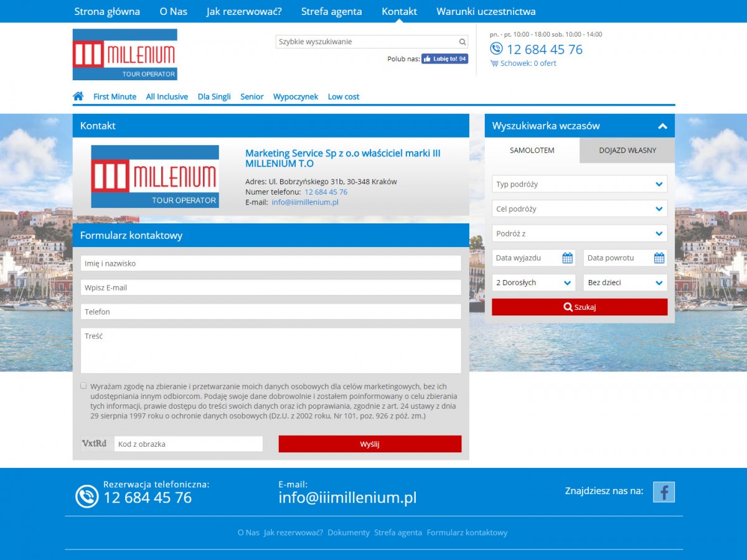The image size is (747, 560).
Task: Click the Imię i nazwisko field
Action: coord(271,263)
